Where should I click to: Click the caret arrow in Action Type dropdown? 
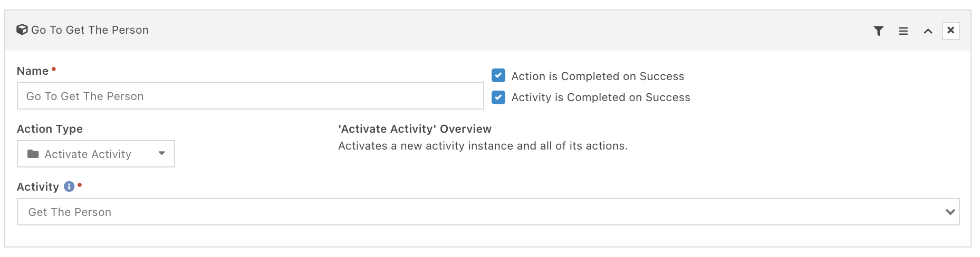[x=162, y=154]
